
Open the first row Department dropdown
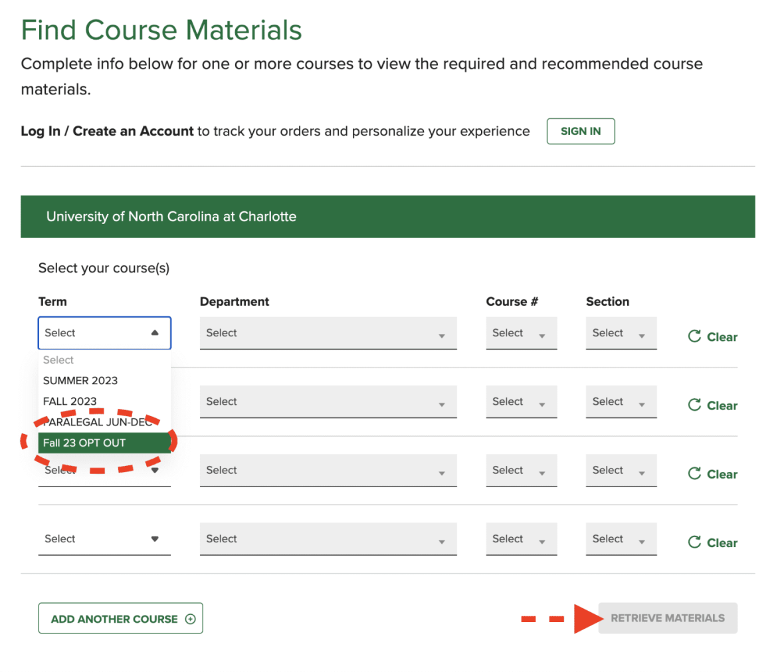[x=328, y=333]
